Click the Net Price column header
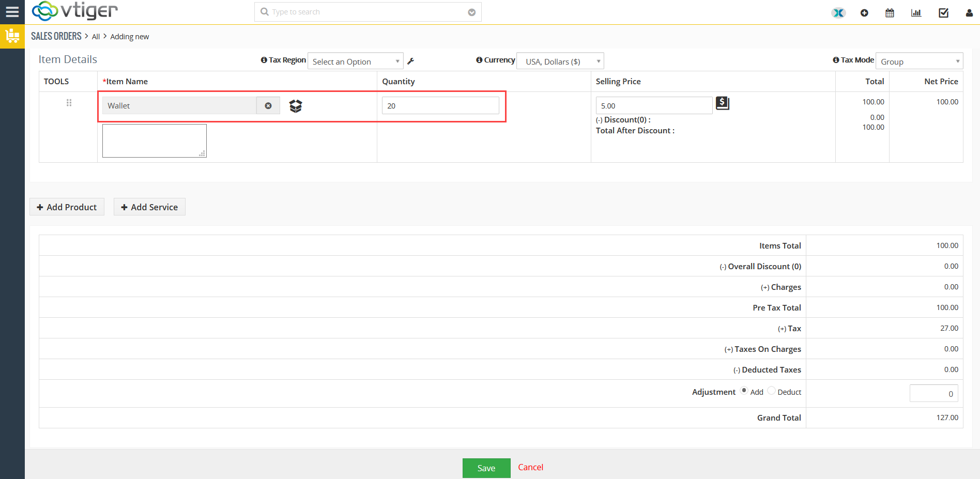Screen dimensions: 980x479 (x=941, y=82)
